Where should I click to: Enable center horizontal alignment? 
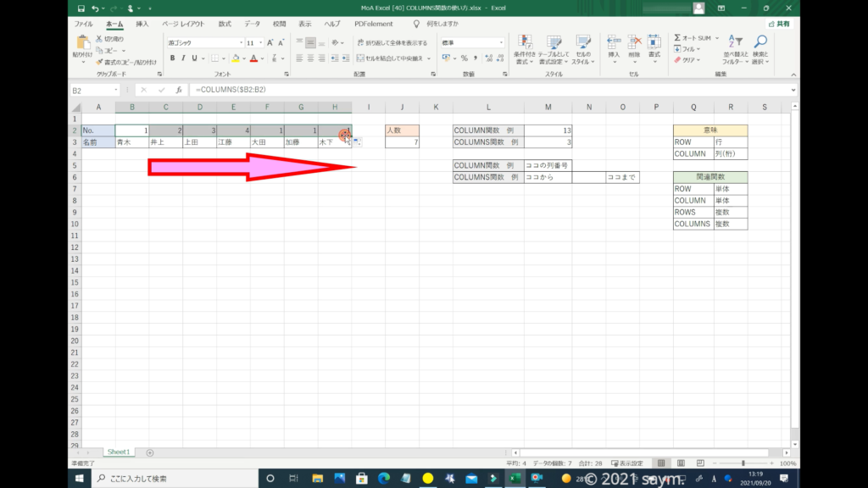coord(310,58)
